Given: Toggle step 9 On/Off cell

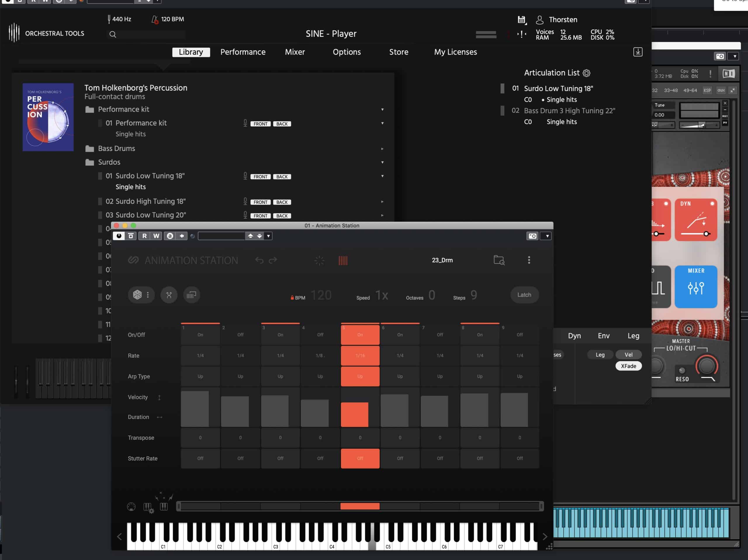Looking at the screenshot, I should point(520,335).
